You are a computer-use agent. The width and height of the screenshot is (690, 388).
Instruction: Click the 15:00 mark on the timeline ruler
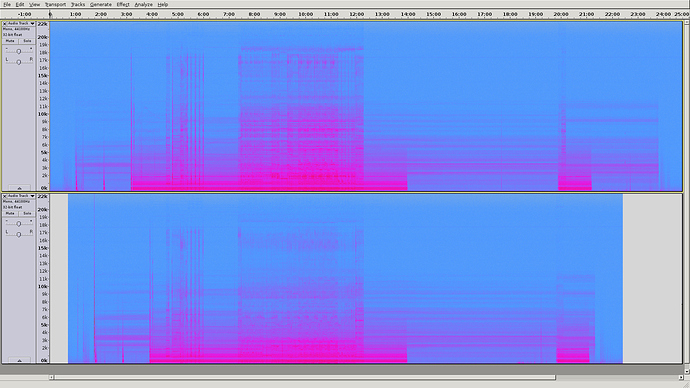pos(433,15)
